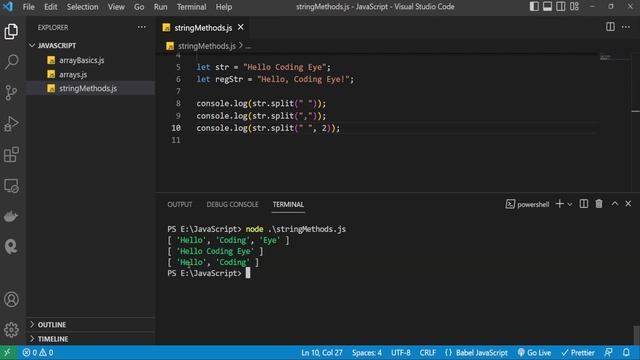Toggle Secondary Side Bar visibility
The height and width of the screenshot is (360, 640).
(561, 7)
